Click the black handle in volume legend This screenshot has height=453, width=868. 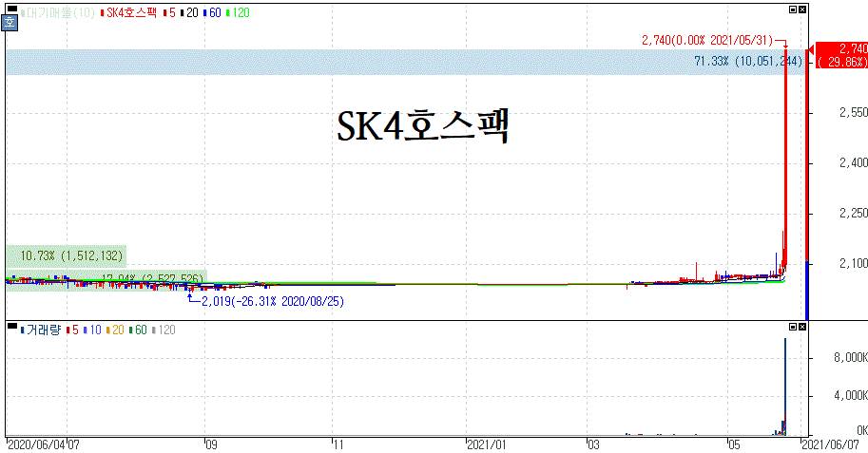point(11,326)
